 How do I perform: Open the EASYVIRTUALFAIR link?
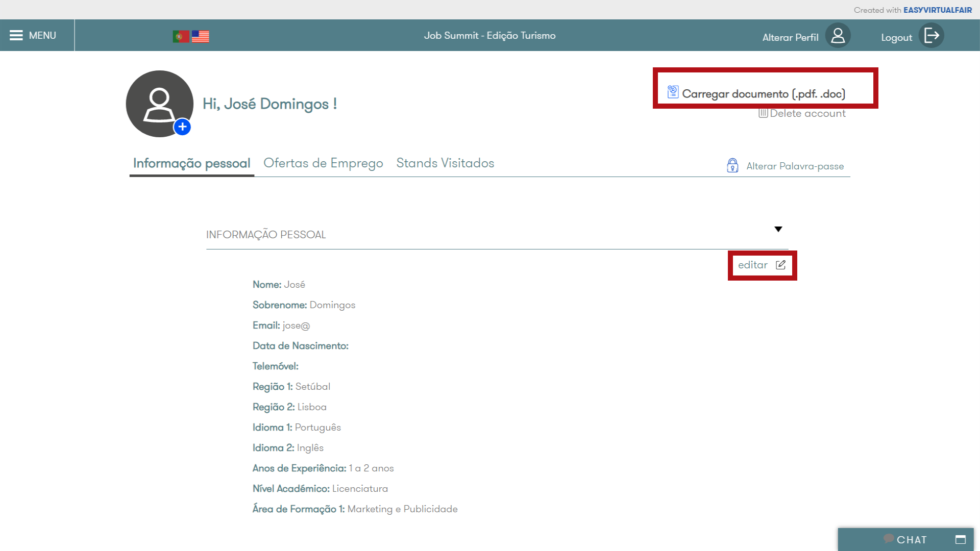pos(937,10)
